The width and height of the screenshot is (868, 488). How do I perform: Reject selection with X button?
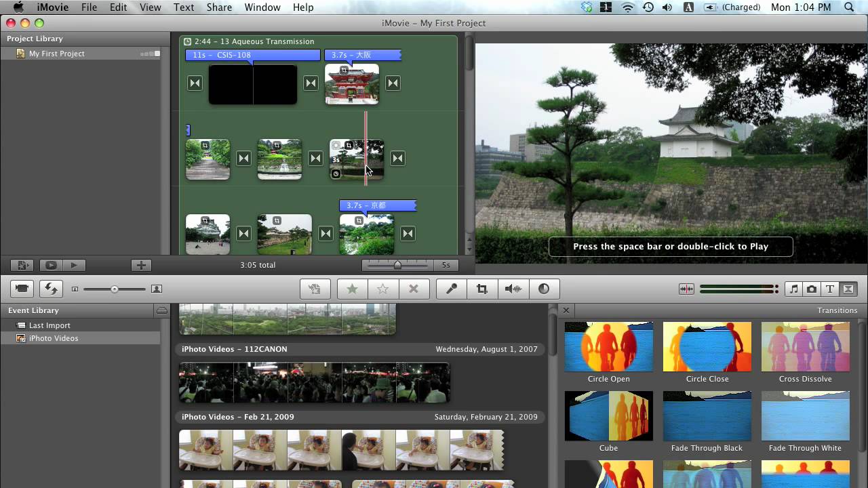click(x=414, y=289)
